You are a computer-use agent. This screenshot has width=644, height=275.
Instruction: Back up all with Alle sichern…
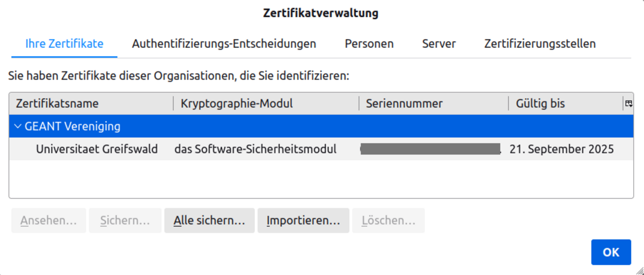click(209, 221)
